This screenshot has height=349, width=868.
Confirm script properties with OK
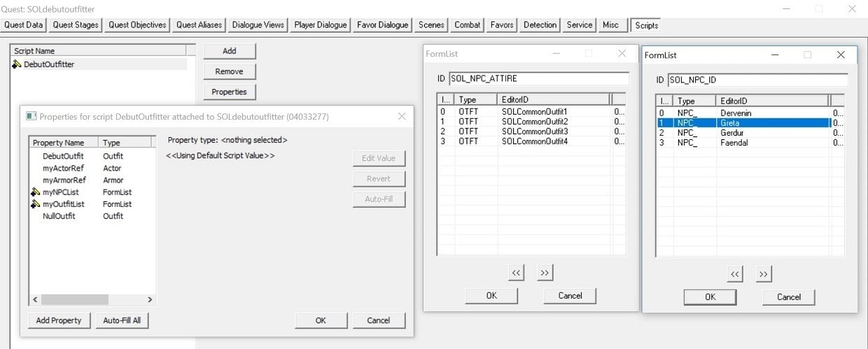[x=321, y=320]
